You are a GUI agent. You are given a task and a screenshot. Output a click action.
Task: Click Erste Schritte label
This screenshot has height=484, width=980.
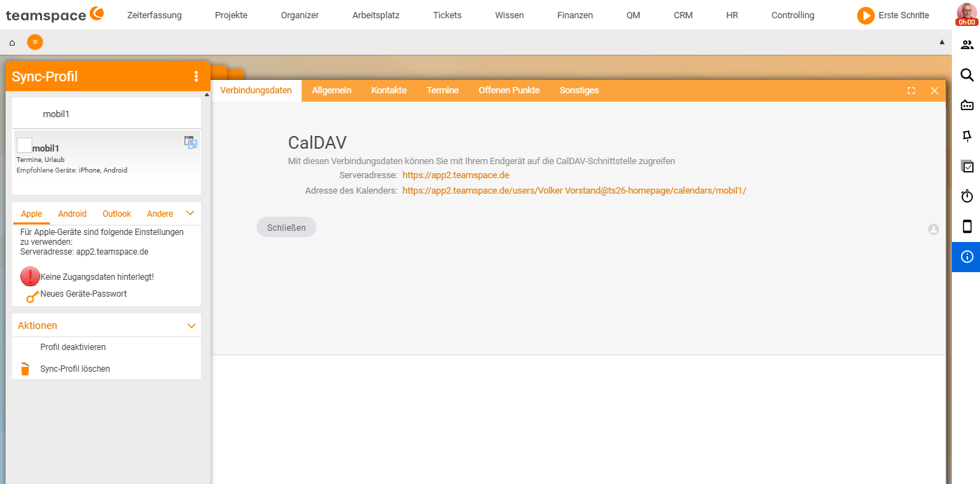point(904,15)
